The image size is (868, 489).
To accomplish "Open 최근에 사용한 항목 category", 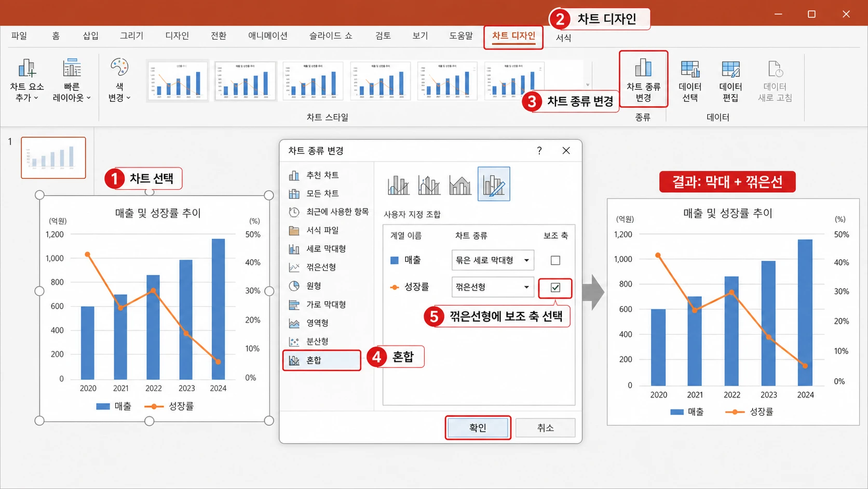I will tap(329, 212).
